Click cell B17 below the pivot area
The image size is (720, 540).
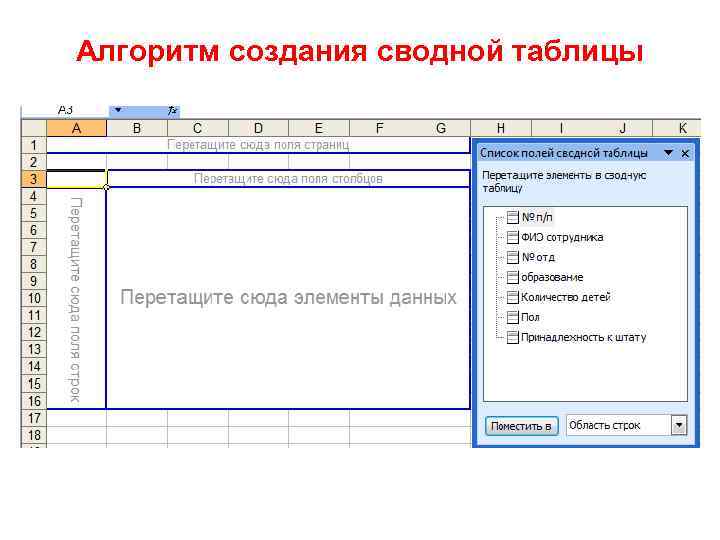[x=137, y=418]
